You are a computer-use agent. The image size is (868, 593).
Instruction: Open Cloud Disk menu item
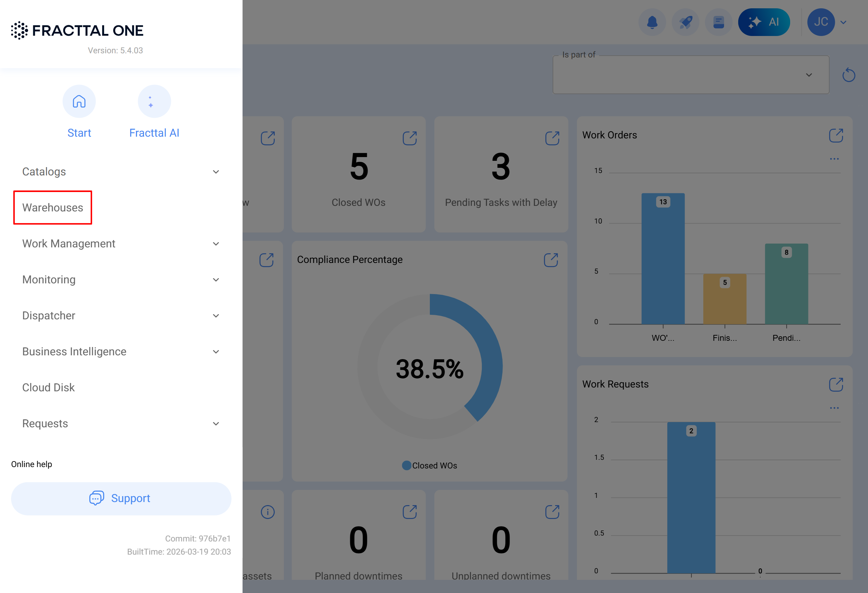pos(48,387)
